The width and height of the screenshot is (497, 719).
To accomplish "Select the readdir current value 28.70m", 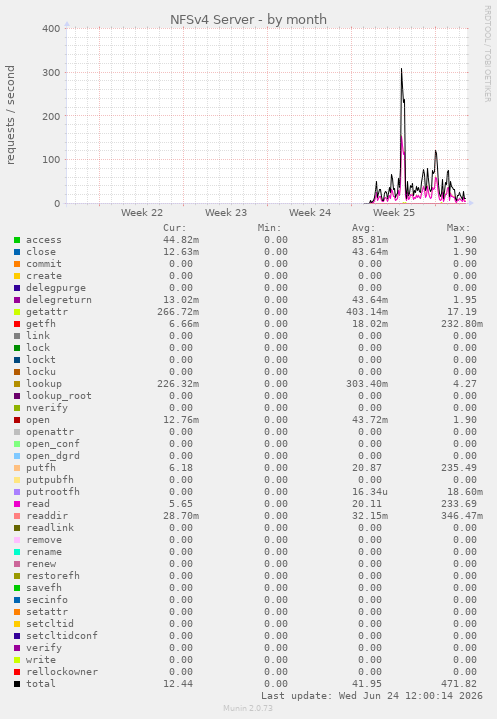I will 181,516.
